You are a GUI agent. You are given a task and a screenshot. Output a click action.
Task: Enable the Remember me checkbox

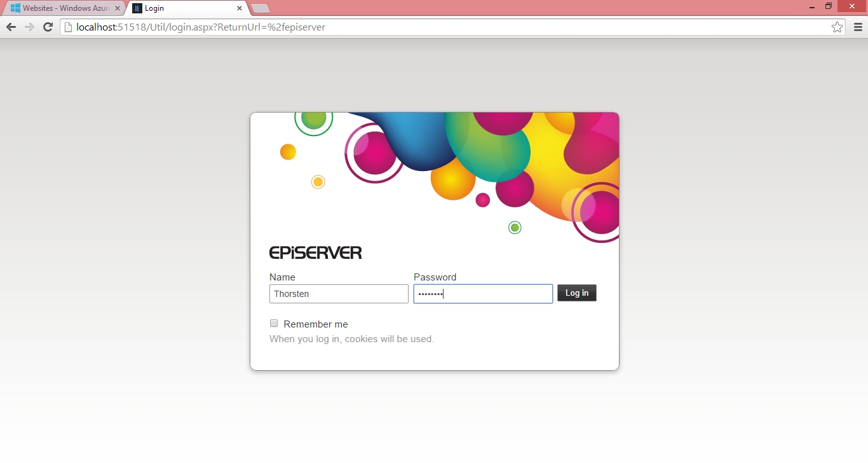pyautogui.click(x=274, y=323)
